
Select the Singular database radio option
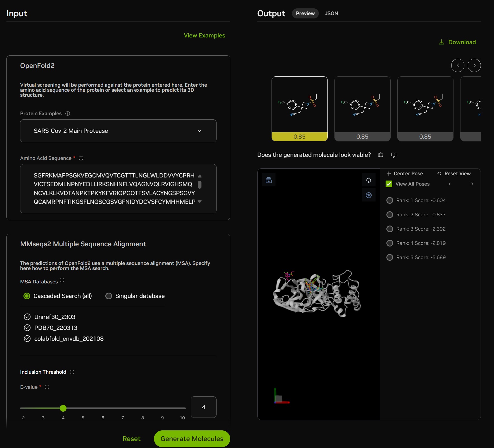click(109, 296)
